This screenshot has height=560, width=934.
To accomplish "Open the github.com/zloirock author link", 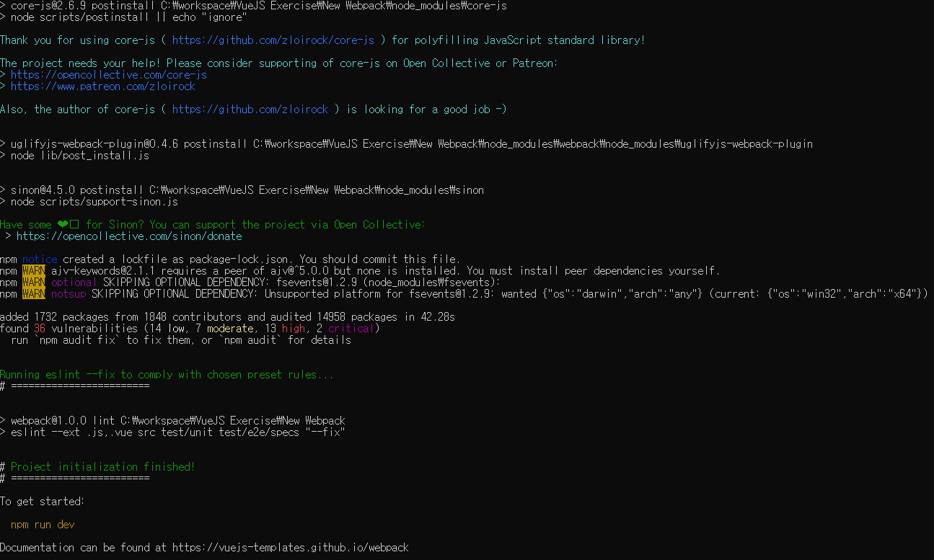I will pos(250,110).
